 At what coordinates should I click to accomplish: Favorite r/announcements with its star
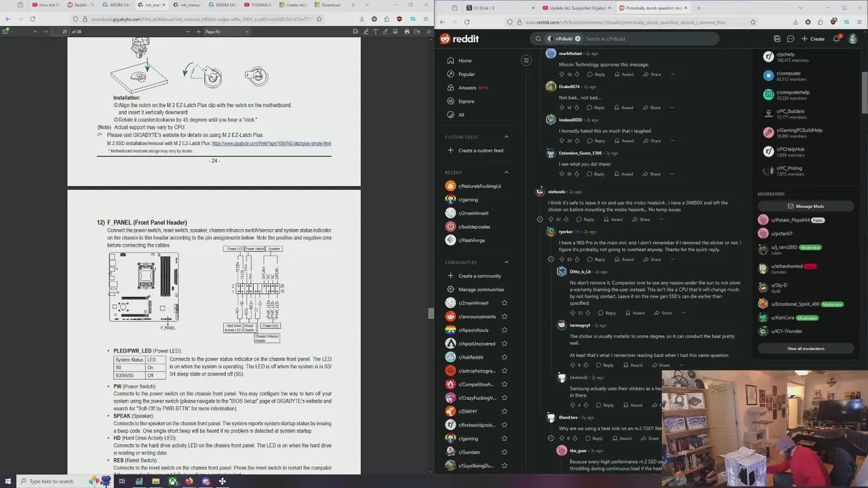504,317
